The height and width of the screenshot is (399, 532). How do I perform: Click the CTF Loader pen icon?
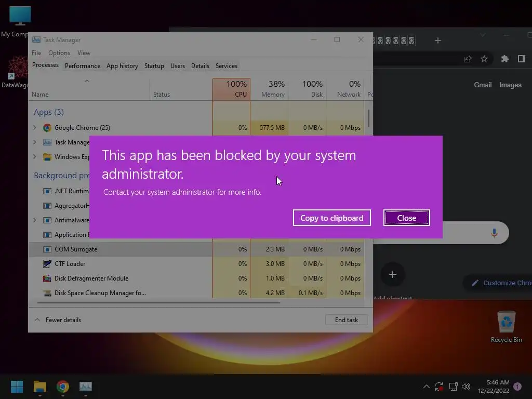click(x=47, y=263)
